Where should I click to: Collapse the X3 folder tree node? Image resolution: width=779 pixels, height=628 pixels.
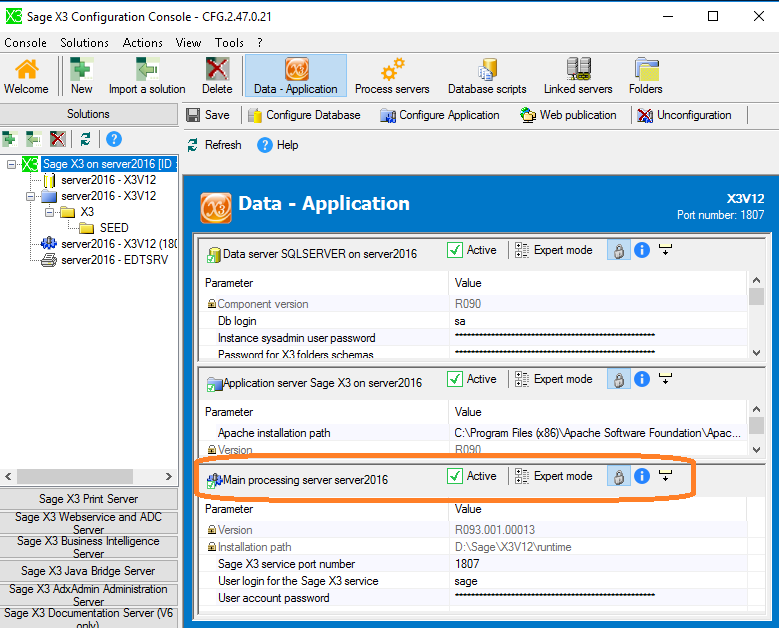point(49,212)
